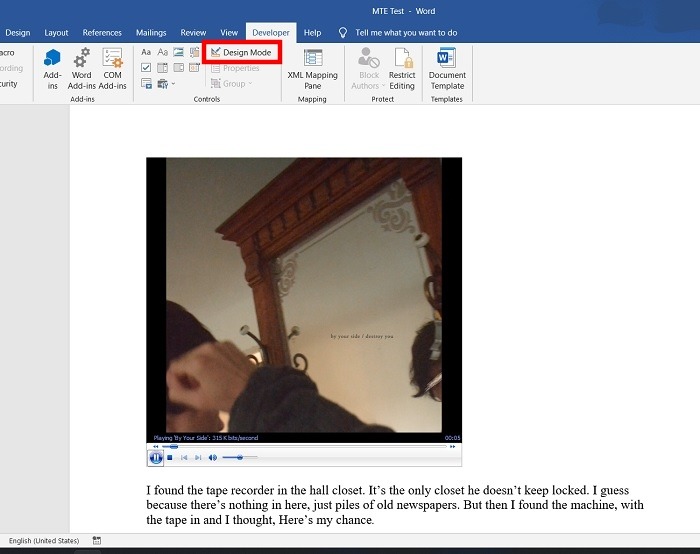Stop the media playback
This screenshot has height=554, width=700.
coord(170,458)
